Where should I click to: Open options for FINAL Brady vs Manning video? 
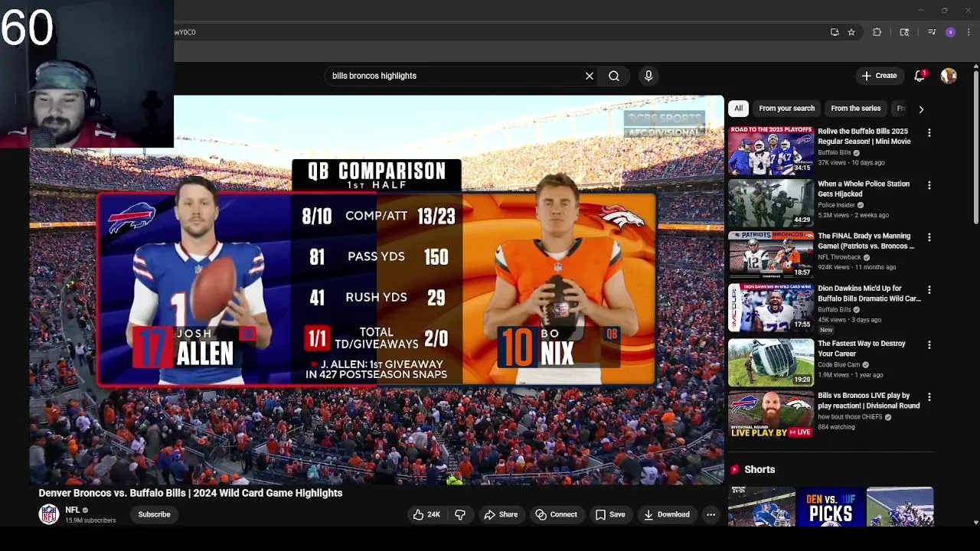pos(929,237)
